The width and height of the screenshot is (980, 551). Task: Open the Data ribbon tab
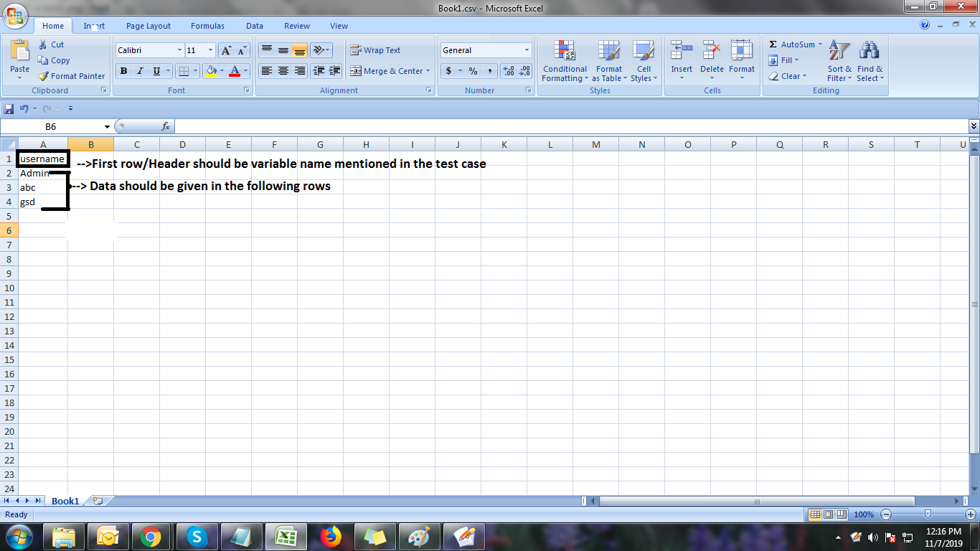pos(255,26)
